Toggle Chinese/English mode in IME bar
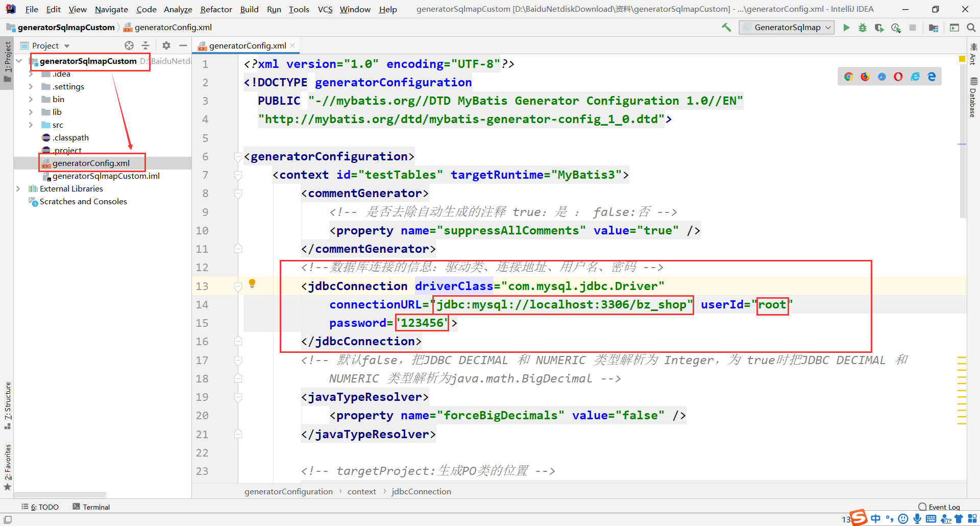 tap(876, 519)
